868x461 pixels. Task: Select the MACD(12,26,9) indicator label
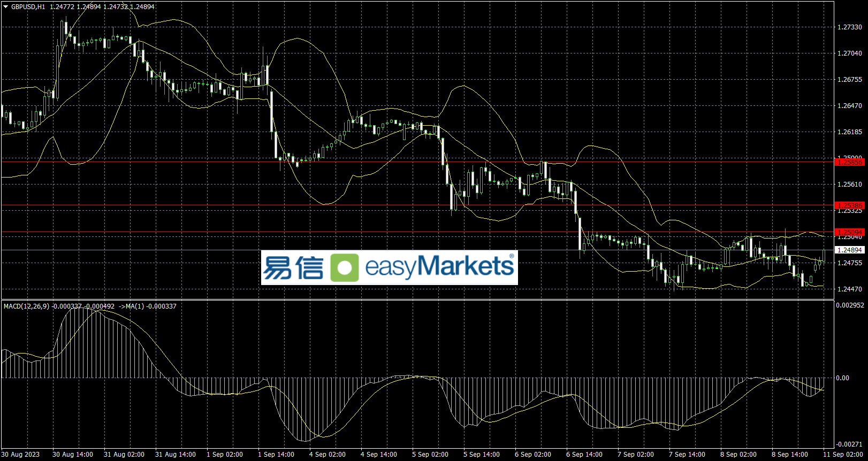pos(26,306)
